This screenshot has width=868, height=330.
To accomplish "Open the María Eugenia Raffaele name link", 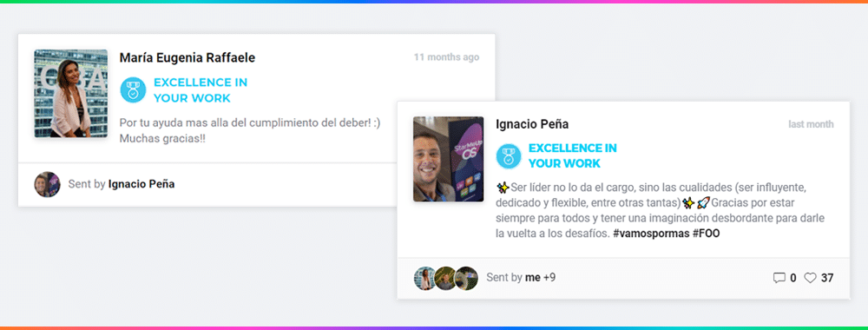I will tap(187, 57).
